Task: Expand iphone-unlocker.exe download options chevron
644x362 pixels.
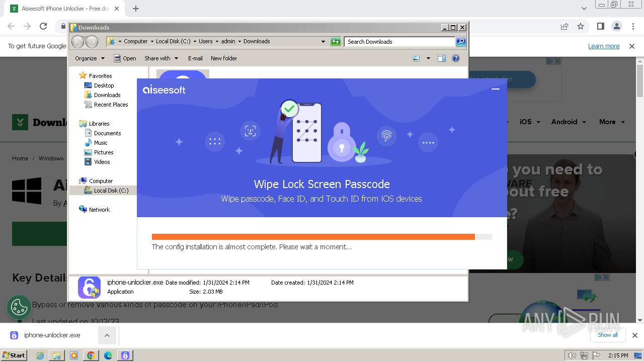Action: (x=107, y=335)
